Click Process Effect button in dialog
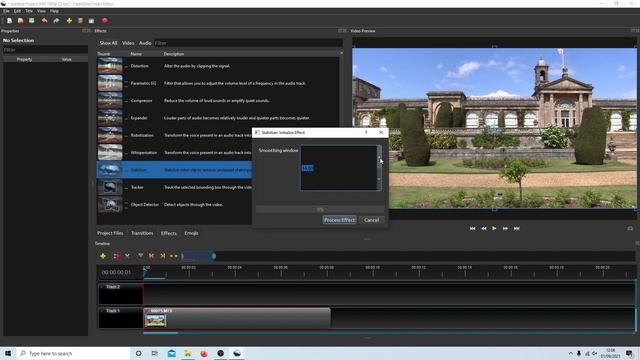Screen dimensions: 640x360 coord(339,220)
